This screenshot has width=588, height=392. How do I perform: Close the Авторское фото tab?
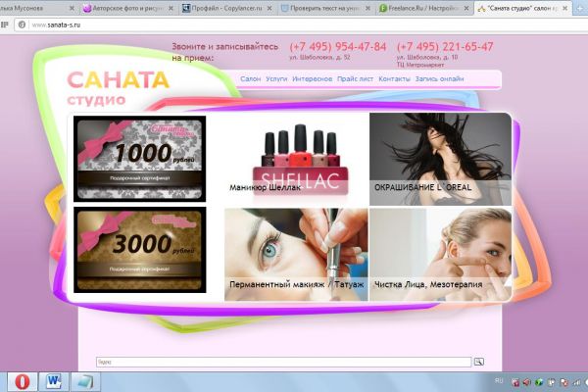pos(171,8)
